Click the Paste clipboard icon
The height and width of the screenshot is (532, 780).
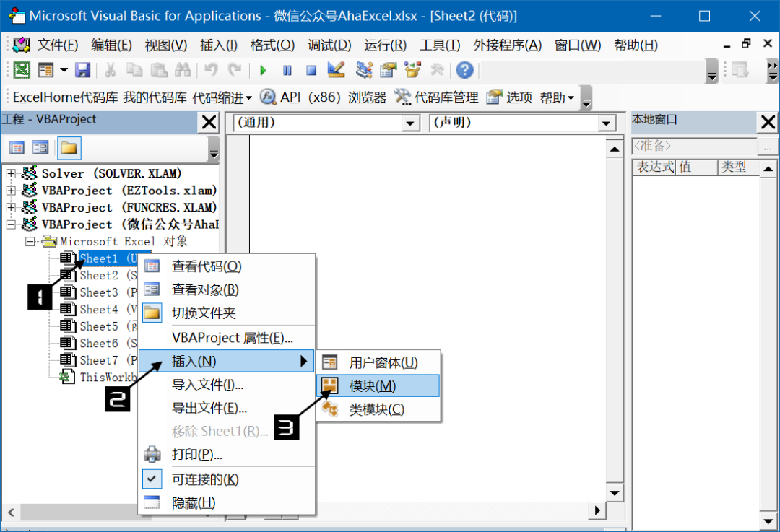[159, 70]
